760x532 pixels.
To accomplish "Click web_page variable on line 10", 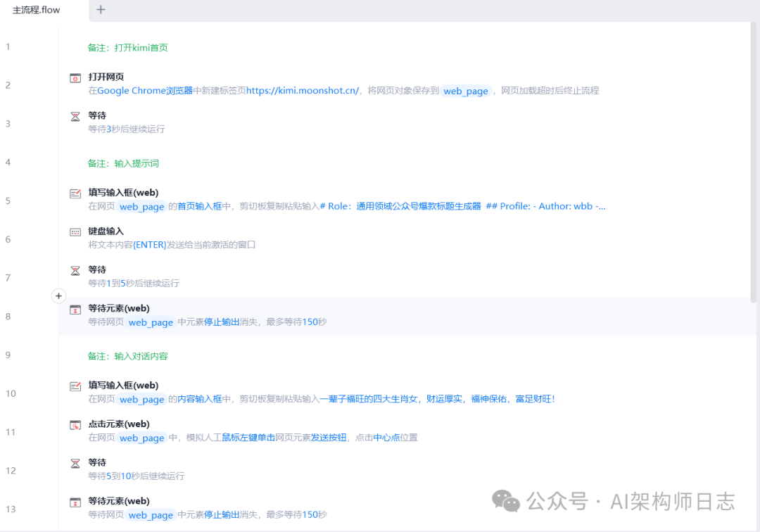I will click(x=142, y=399).
